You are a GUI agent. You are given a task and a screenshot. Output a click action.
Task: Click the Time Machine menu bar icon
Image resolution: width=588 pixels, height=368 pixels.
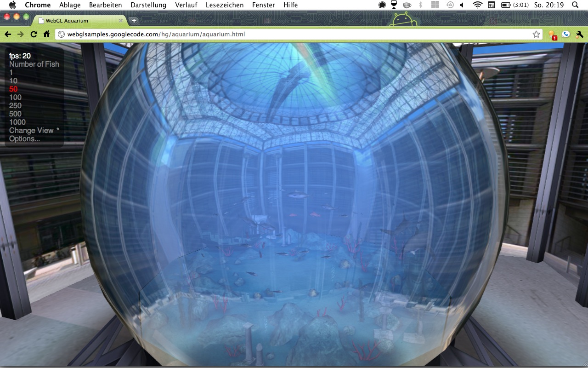(x=450, y=5)
